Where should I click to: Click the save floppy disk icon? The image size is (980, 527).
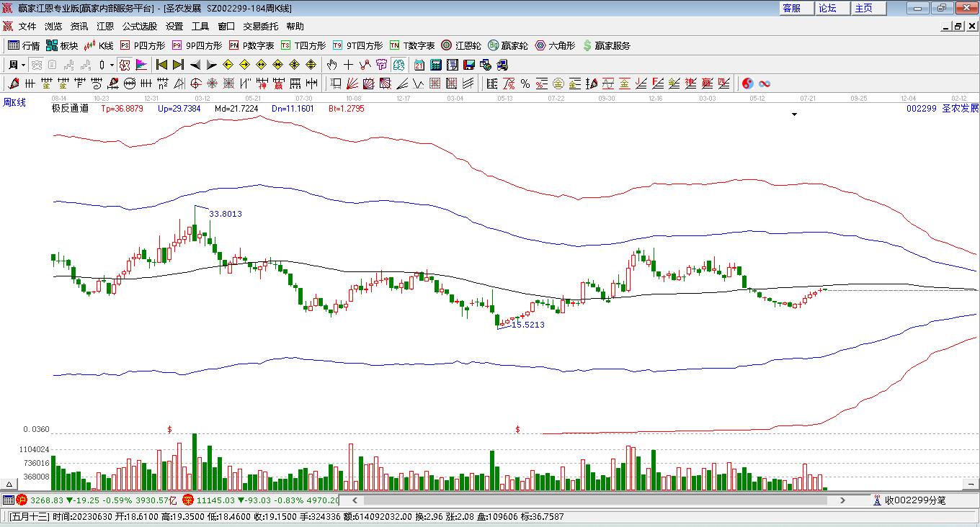468,65
